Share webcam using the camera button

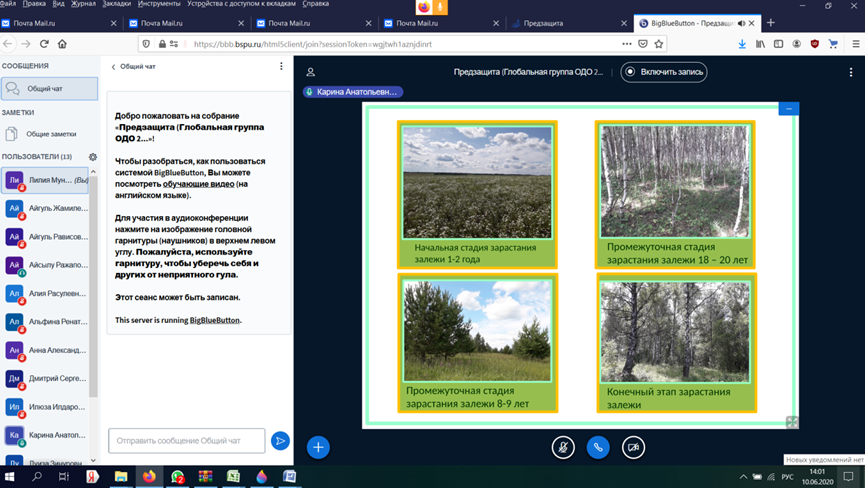[633, 447]
